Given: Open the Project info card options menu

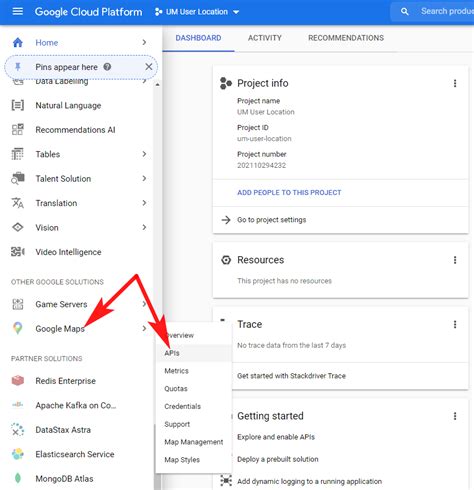Looking at the screenshot, I should pos(455,83).
